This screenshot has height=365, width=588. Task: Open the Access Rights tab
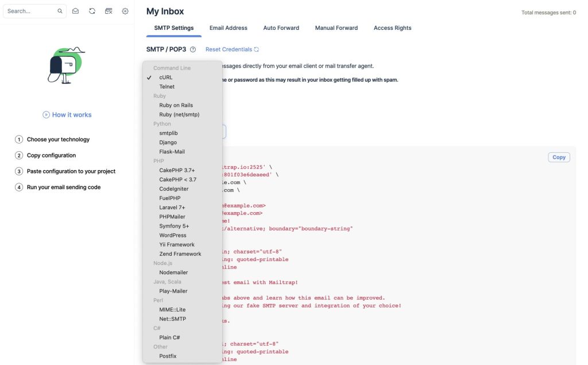(x=392, y=28)
